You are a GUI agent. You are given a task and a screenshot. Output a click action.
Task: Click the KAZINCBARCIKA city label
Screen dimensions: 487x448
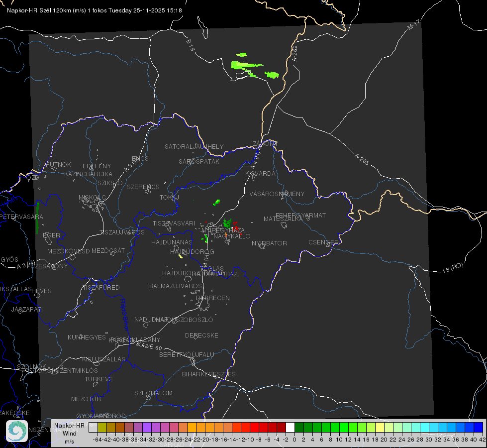coord(88,174)
